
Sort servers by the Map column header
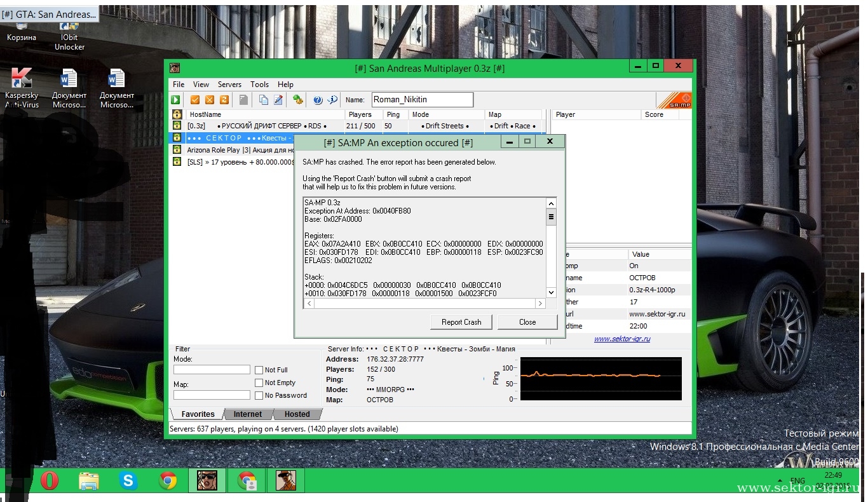(x=513, y=114)
